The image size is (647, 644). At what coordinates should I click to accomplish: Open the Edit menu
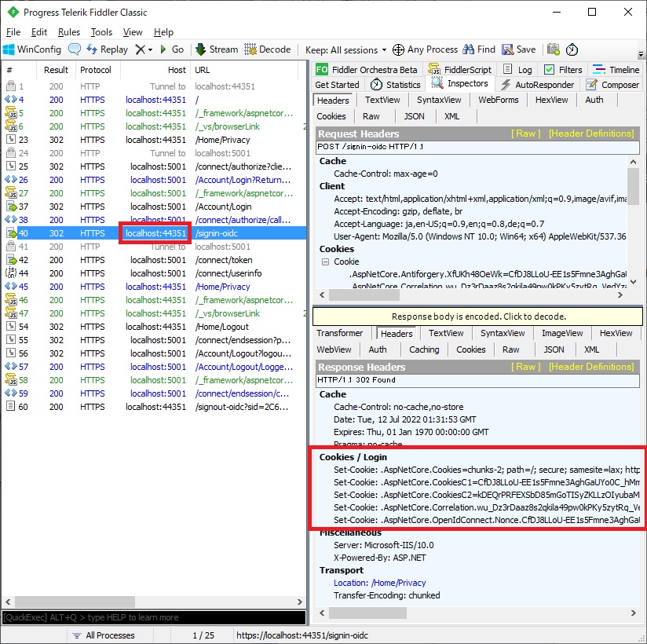tap(38, 32)
